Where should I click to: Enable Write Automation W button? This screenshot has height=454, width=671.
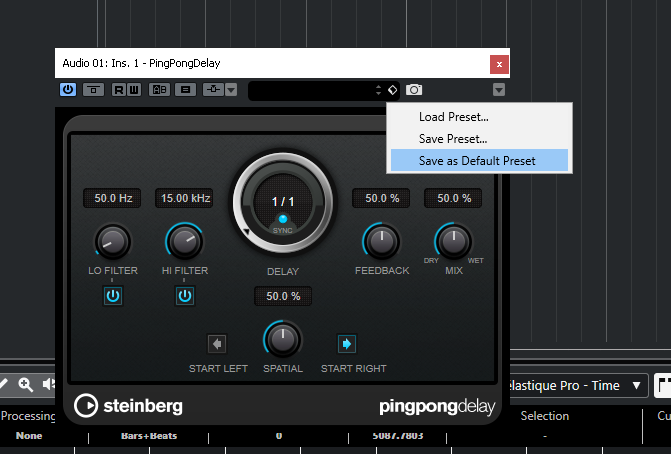[x=134, y=90]
